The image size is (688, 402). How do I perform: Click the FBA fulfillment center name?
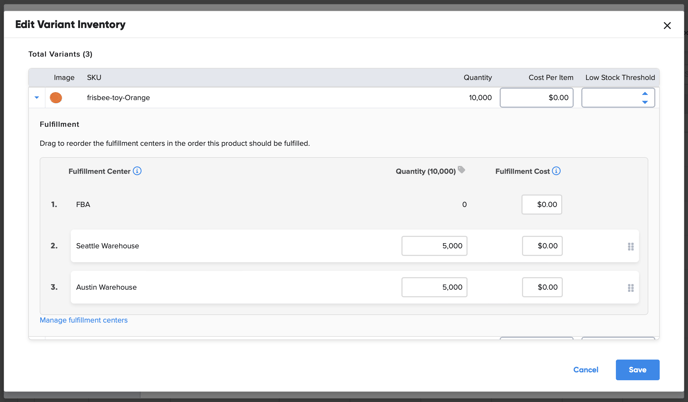click(83, 205)
